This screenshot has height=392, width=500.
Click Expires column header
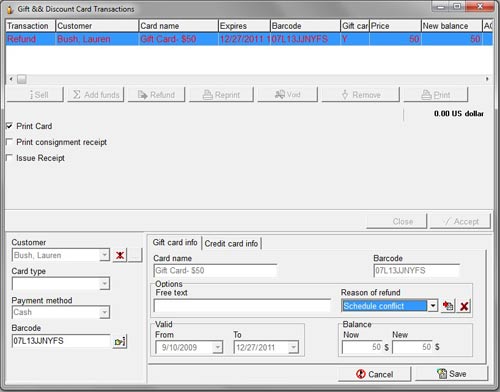[x=244, y=26]
